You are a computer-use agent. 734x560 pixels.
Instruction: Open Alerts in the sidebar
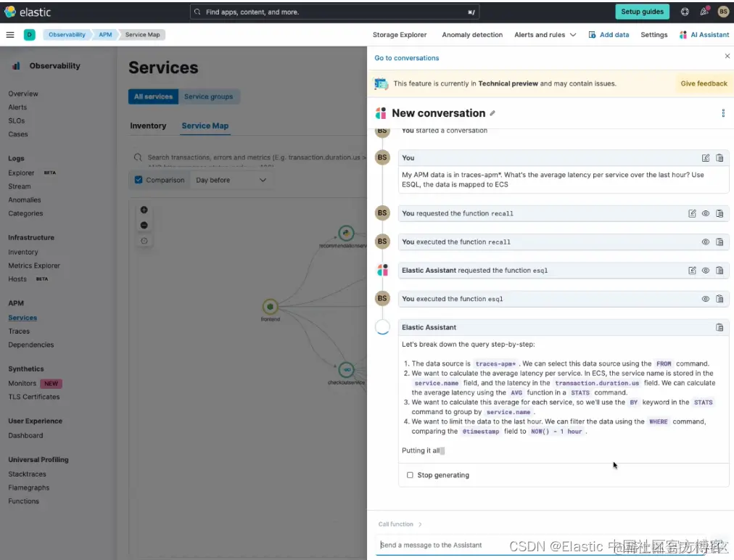(x=17, y=107)
